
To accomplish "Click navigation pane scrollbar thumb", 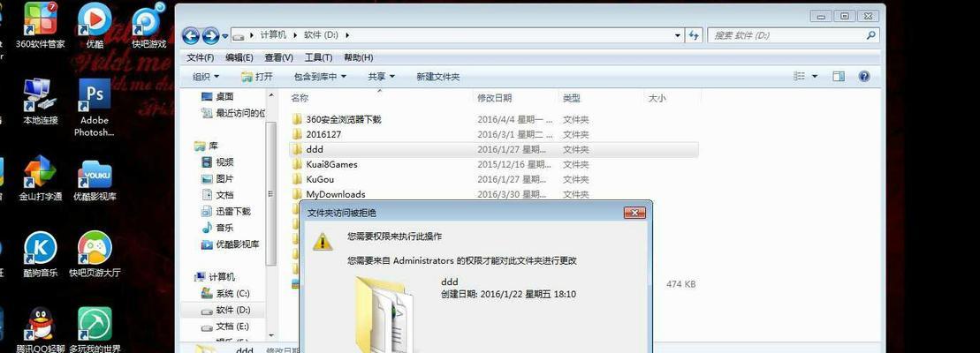I will [x=271, y=194].
